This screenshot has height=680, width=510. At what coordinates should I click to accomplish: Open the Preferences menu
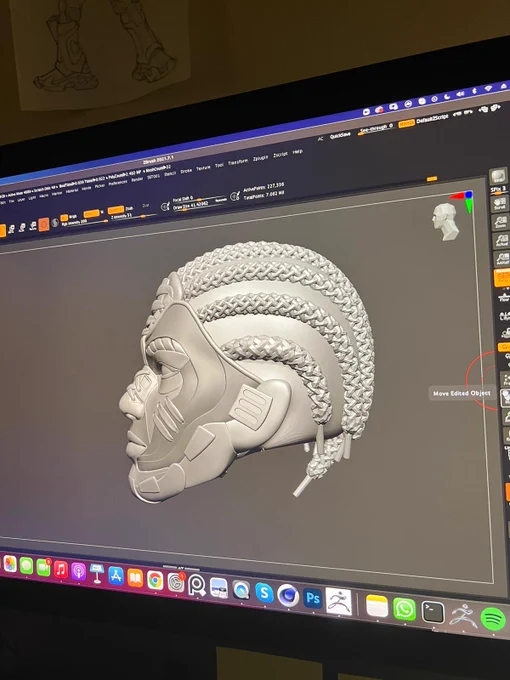(x=118, y=183)
